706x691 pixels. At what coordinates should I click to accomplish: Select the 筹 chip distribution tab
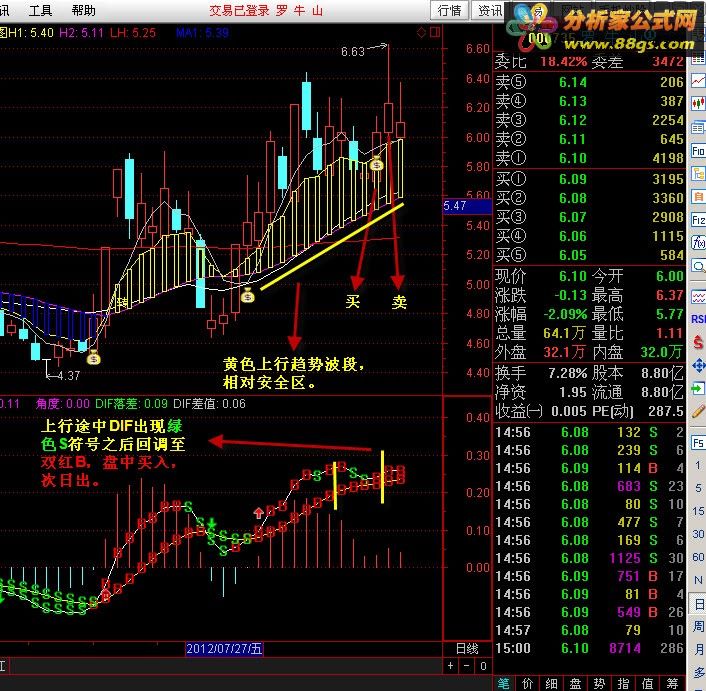[672, 683]
